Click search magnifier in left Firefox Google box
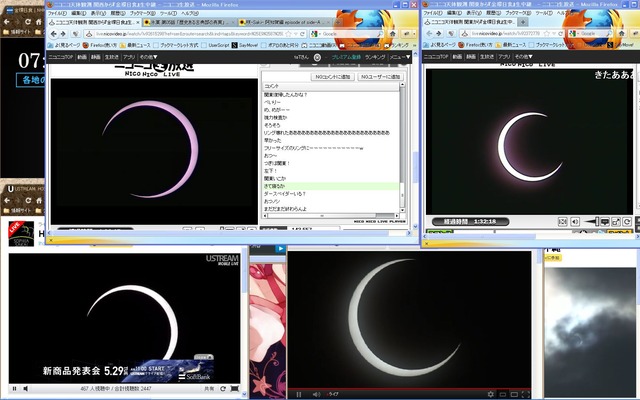This screenshot has width=640, height=400. [380, 34]
